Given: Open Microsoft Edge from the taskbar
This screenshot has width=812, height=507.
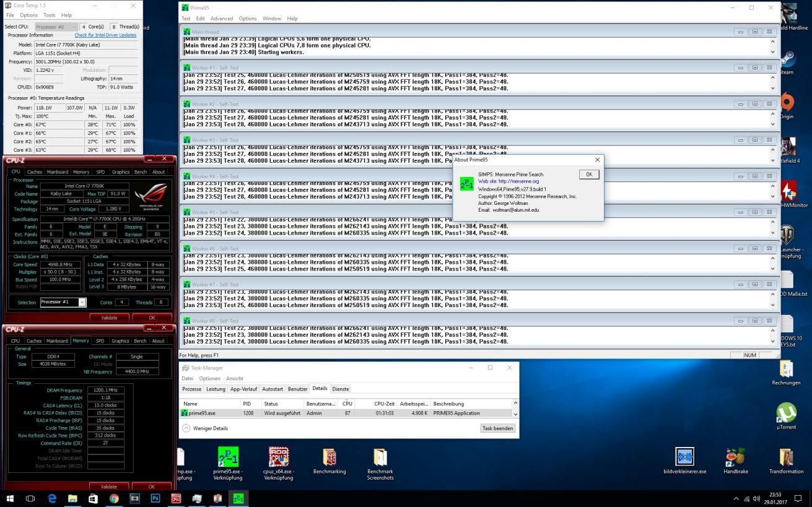Looking at the screenshot, I should point(52,498).
